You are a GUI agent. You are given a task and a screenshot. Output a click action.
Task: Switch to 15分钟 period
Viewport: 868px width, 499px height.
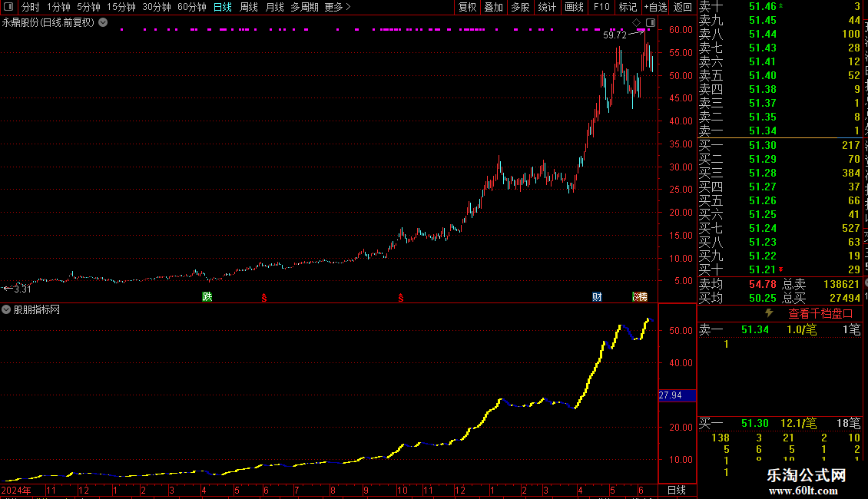(121, 7)
